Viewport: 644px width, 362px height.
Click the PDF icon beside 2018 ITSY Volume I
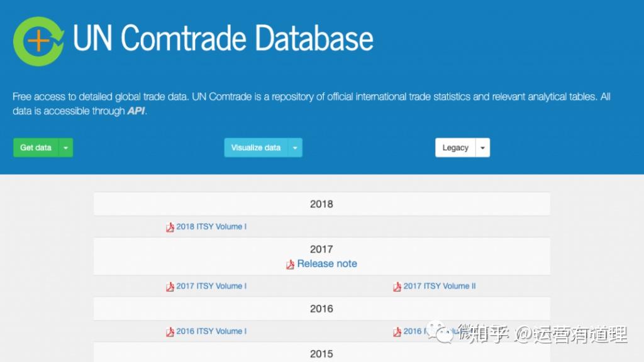coord(170,226)
